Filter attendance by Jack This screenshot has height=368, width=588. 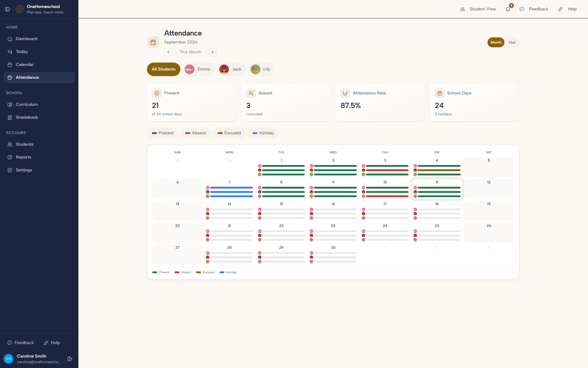tap(232, 69)
